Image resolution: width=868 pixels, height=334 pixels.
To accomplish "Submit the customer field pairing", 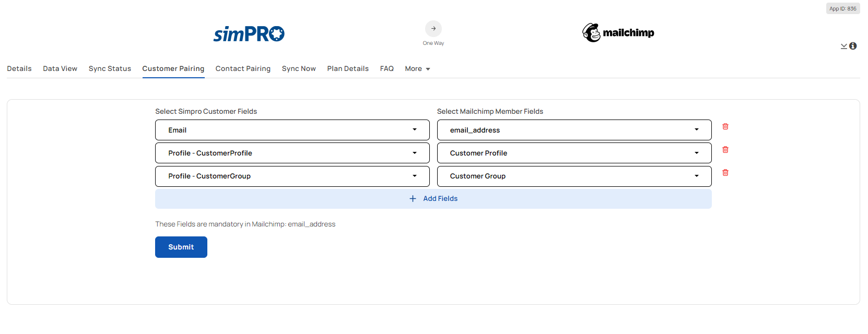I will pyautogui.click(x=181, y=247).
